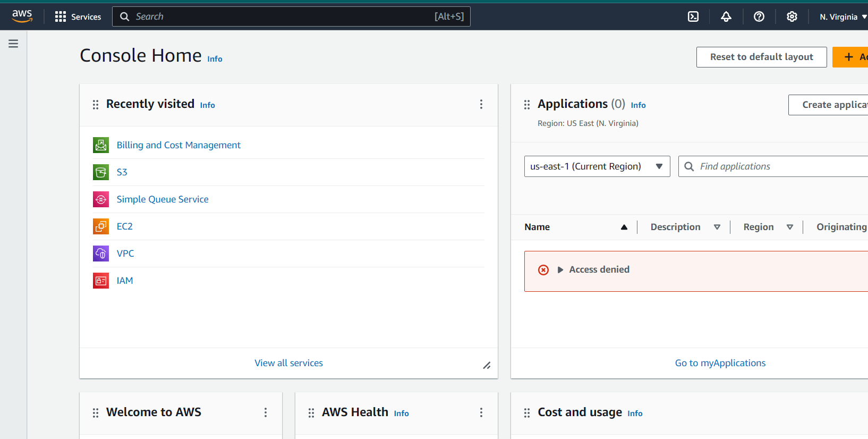
Task: Click the VPC service icon
Action: click(101, 254)
